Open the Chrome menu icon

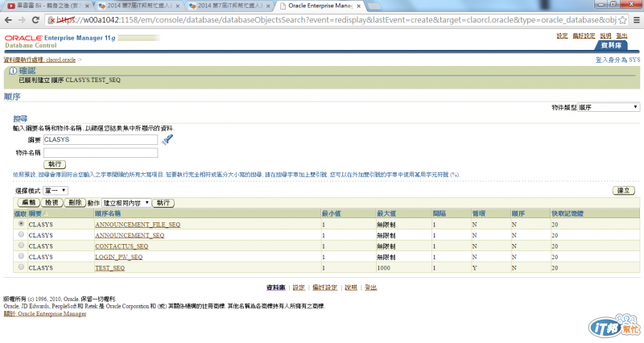(x=636, y=19)
